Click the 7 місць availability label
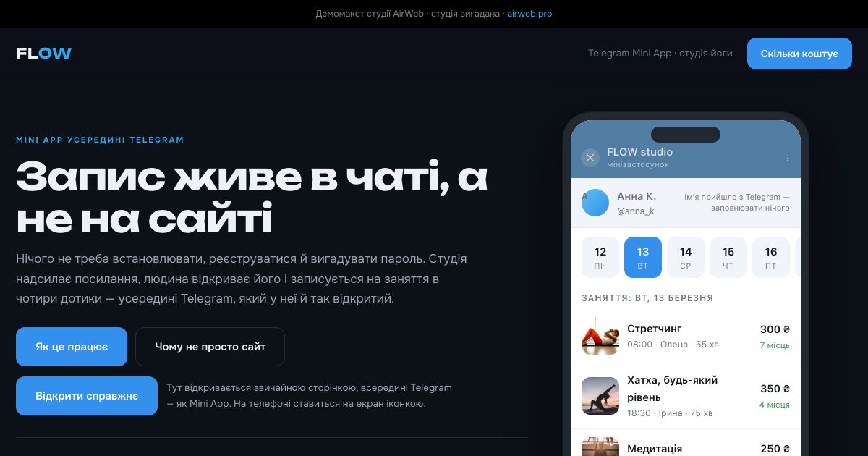 775,345
